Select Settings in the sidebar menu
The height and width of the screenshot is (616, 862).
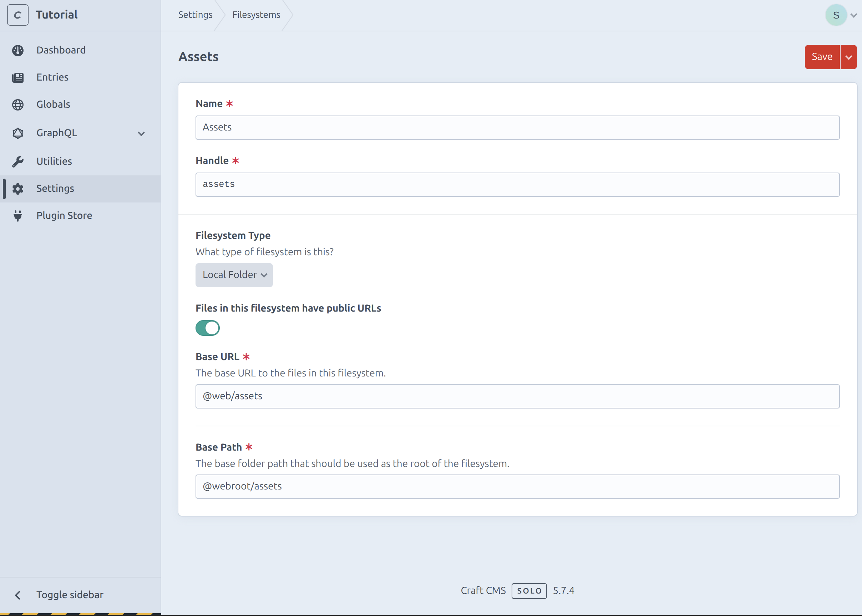[55, 188]
